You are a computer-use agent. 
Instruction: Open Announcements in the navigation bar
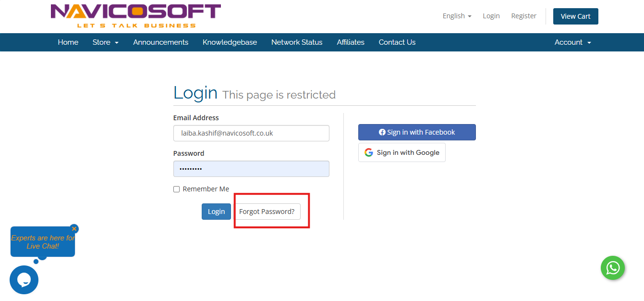click(x=161, y=42)
